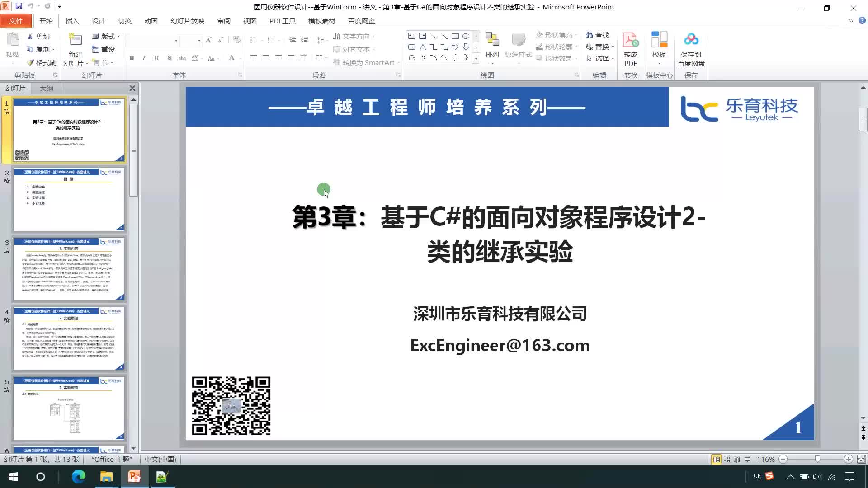The image size is (868, 488).
Task: Click the Arrange shapes icon
Action: pos(492,40)
